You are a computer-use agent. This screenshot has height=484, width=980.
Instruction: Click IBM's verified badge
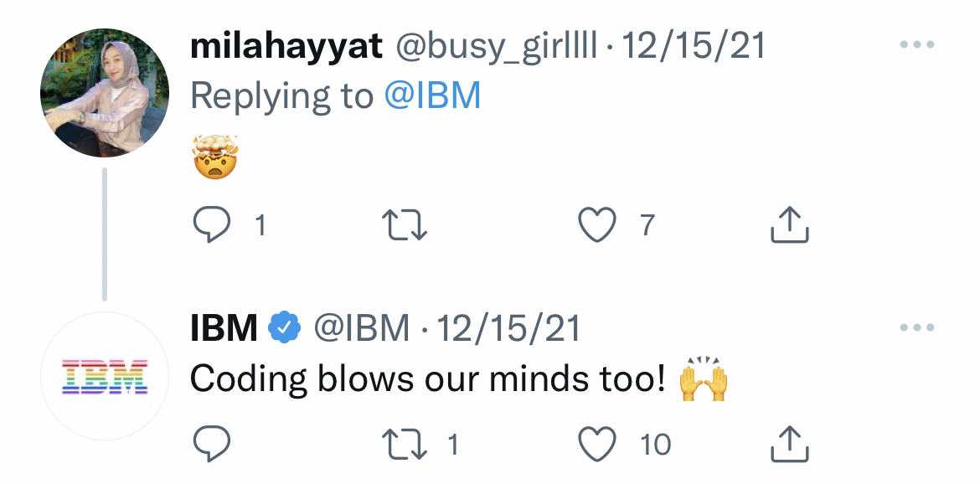coord(284,329)
